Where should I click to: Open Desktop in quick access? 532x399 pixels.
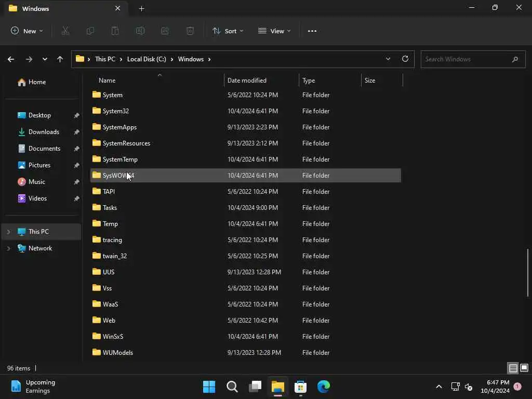[41, 115]
